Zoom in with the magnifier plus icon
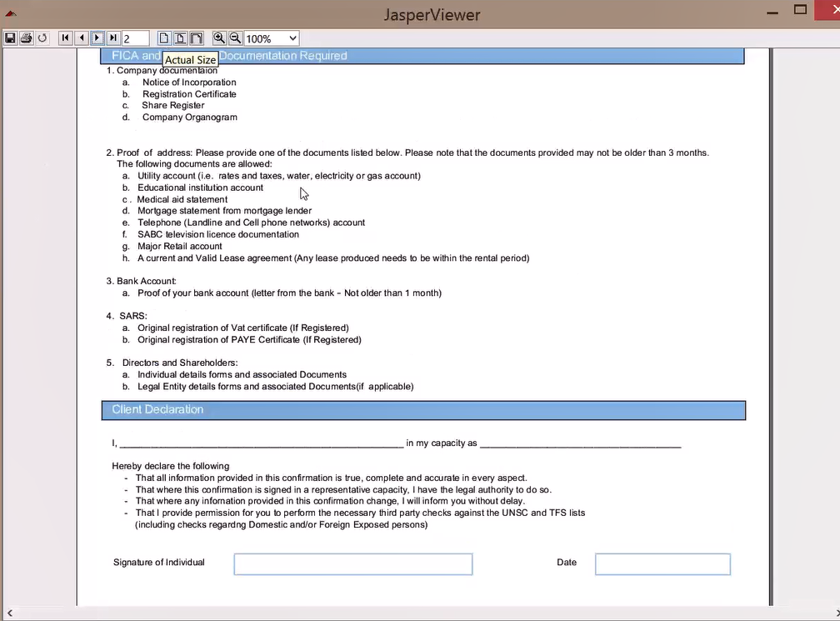This screenshot has width=840, height=621. click(219, 38)
